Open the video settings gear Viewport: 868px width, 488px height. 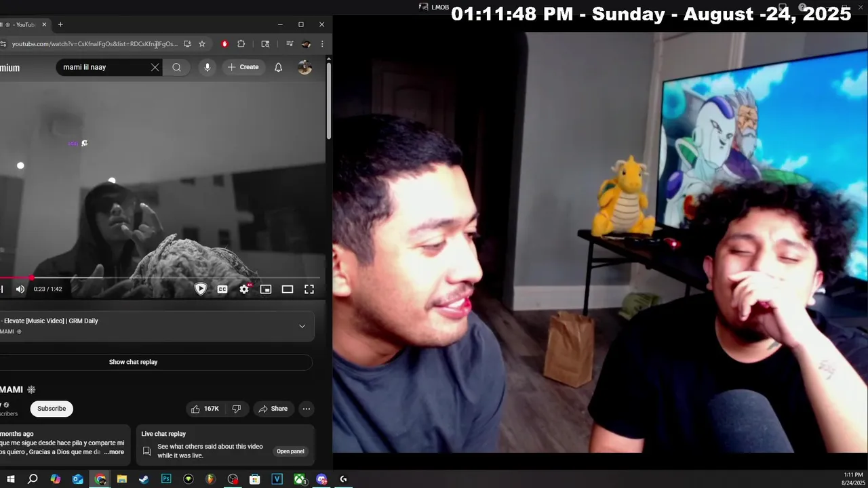[244, 289]
